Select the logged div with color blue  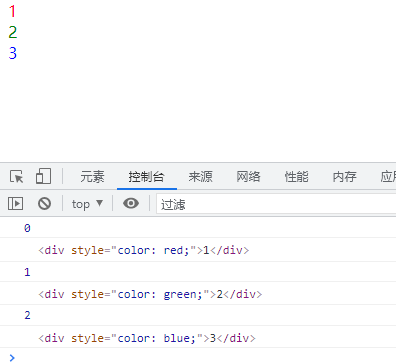coord(147,338)
